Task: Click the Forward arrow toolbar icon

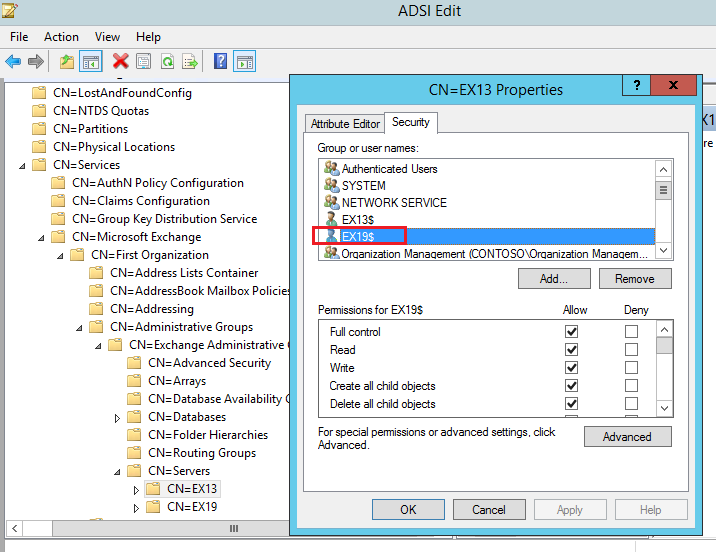Action: [36, 61]
